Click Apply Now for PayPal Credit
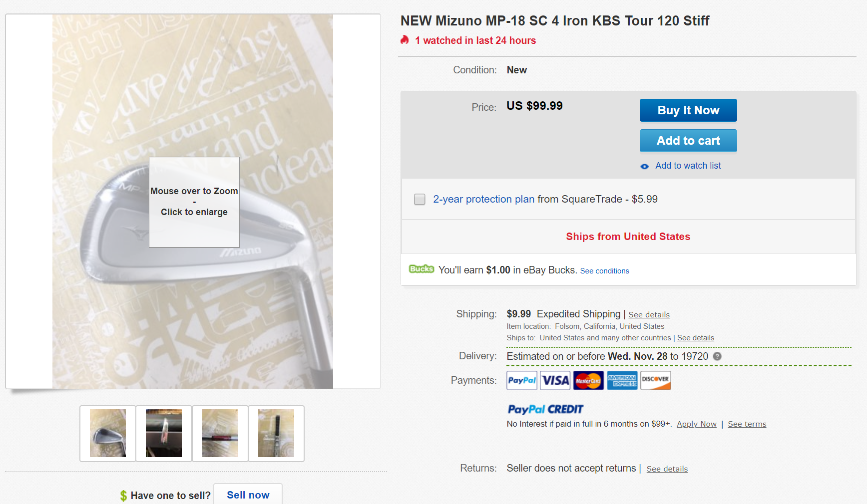Screen dimensions: 867x504 coord(696,424)
